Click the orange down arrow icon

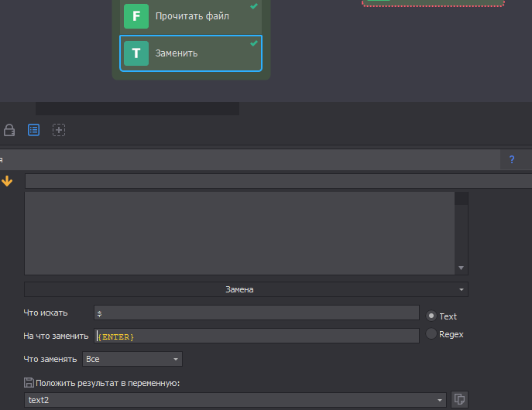point(8,181)
